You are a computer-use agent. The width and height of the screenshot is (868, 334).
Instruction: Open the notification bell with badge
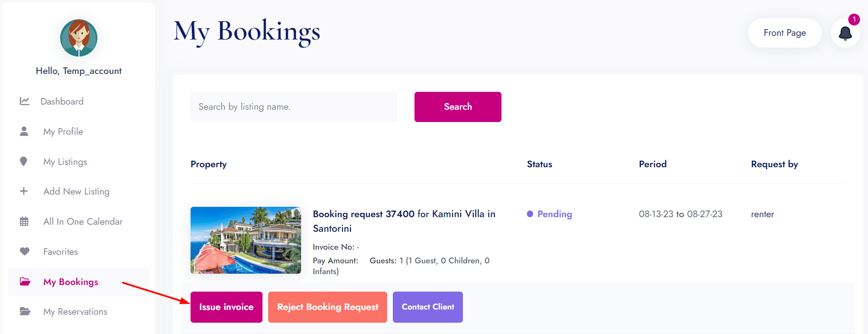coord(845,33)
